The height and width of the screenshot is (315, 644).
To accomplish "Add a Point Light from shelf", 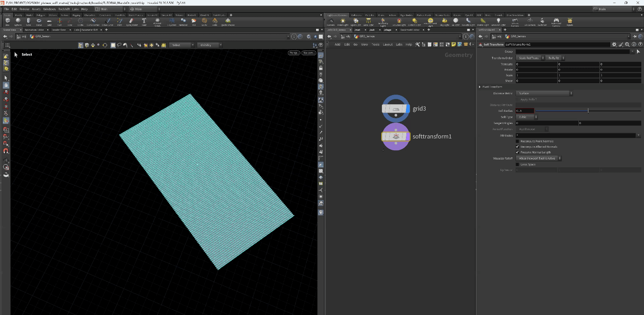I will tap(343, 21).
